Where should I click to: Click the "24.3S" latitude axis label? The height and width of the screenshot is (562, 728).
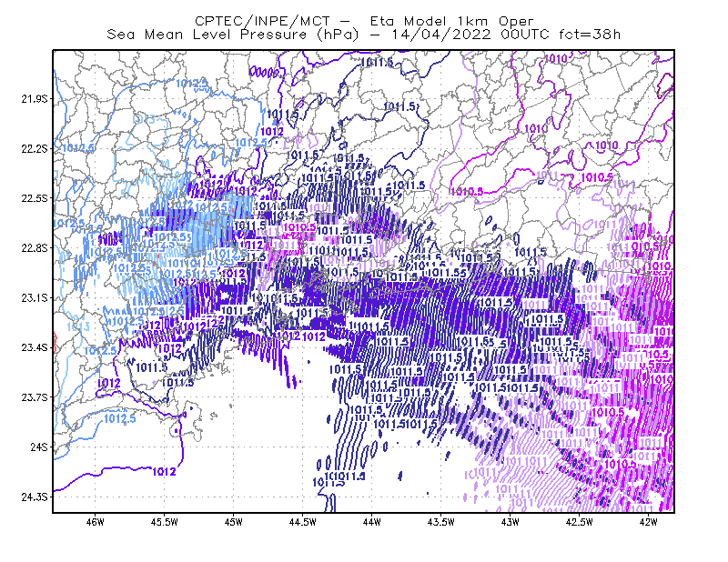(x=35, y=497)
